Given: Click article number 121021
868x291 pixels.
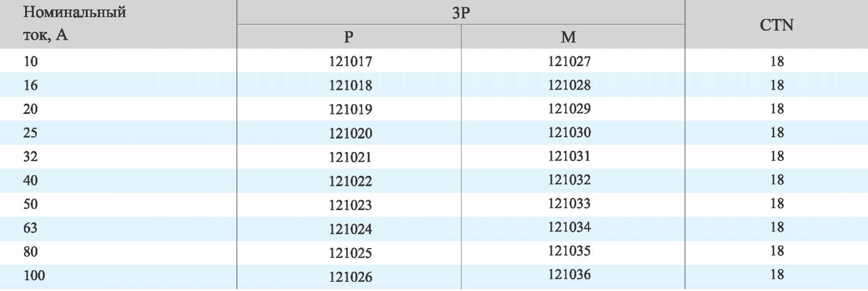Looking at the screenshot, I should pyautogui.click(x=350, y=157).
